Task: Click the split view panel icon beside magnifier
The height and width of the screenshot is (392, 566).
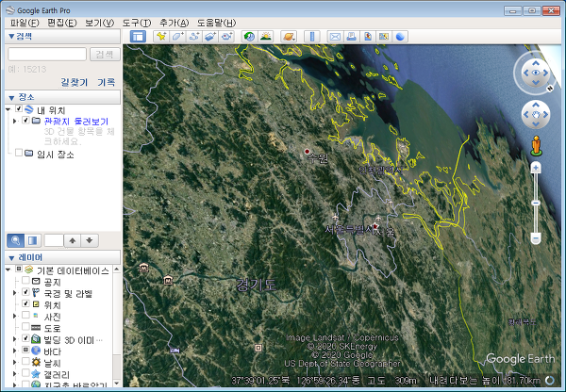Action: 33,240
